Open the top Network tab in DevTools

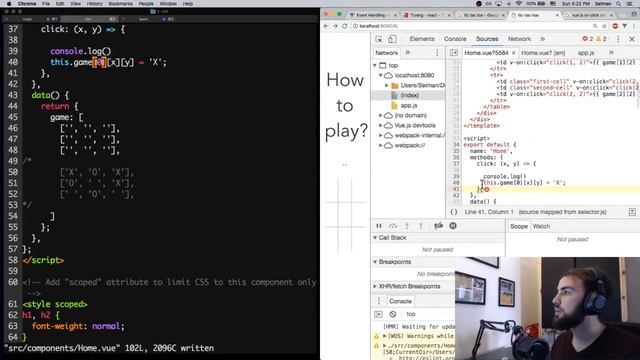click(519, 39)
